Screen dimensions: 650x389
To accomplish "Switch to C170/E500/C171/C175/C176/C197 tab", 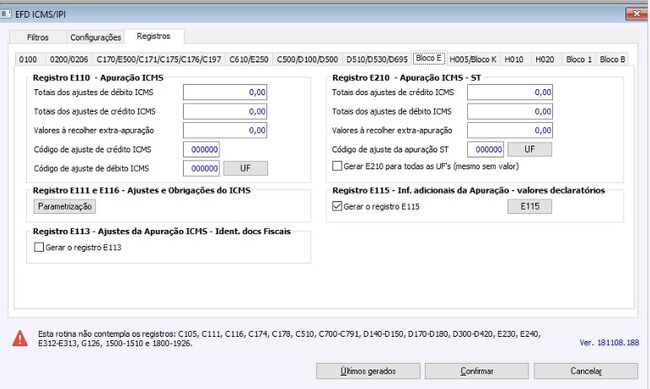I will pos(159,59).
